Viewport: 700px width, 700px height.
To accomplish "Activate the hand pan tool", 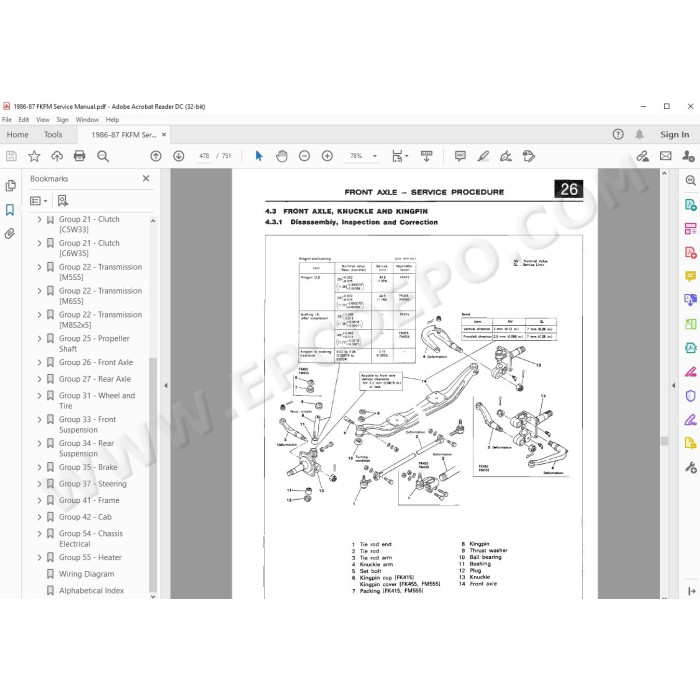I will point(282,156).
